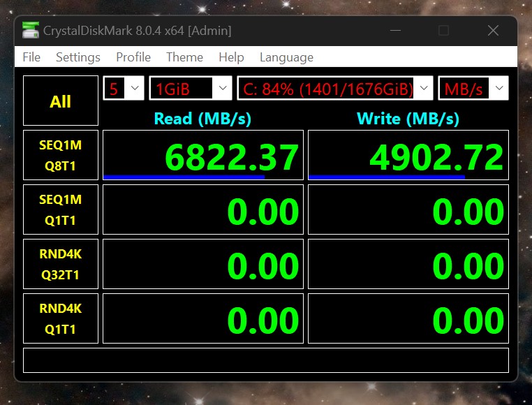Expand the unit dropdown showing MB/s

click(473, 88)
